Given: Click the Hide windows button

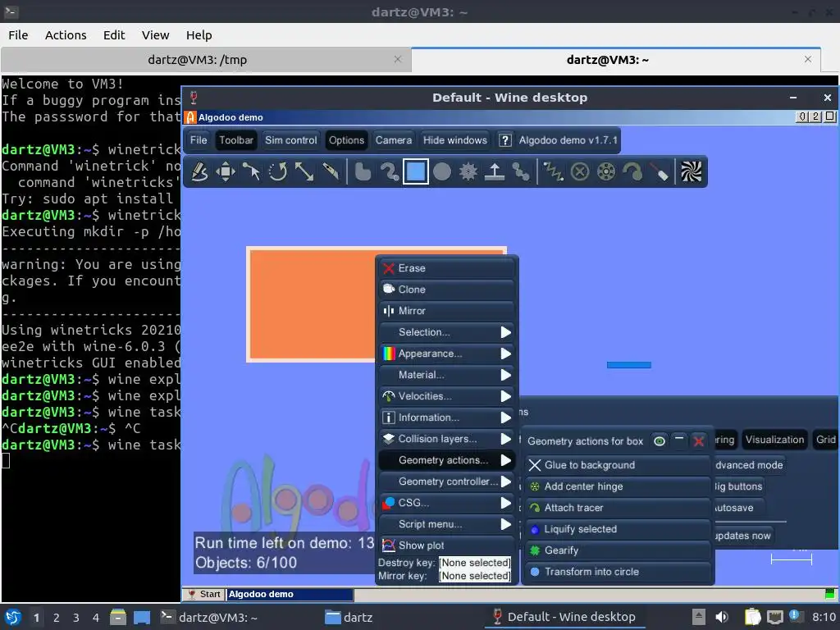Looking at the screenshot, I should click(454, 140).
